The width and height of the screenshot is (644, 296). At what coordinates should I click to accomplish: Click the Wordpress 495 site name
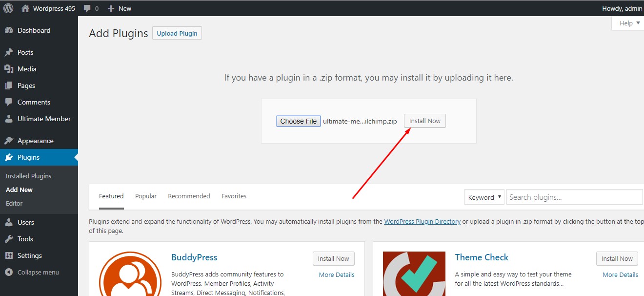54,8
